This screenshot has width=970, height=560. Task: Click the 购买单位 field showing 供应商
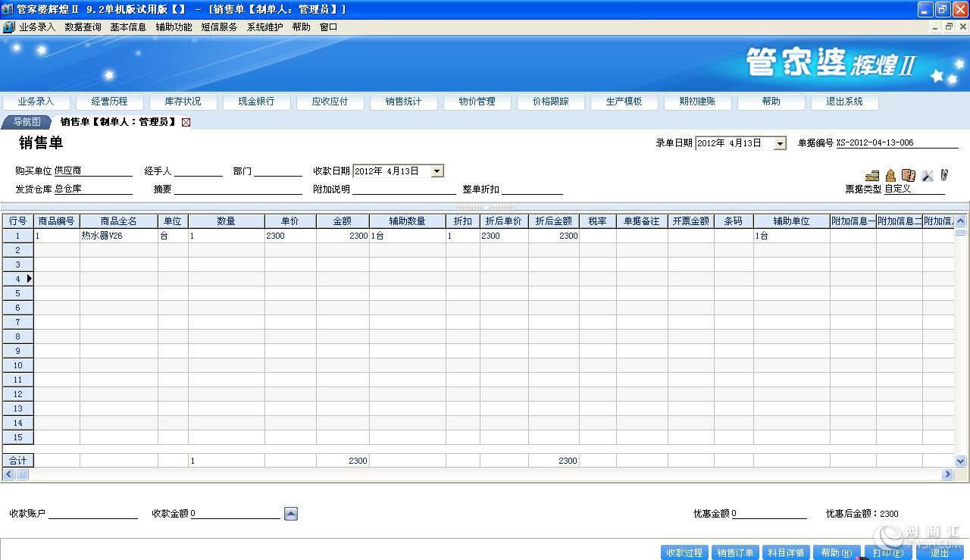pos(93,171)
